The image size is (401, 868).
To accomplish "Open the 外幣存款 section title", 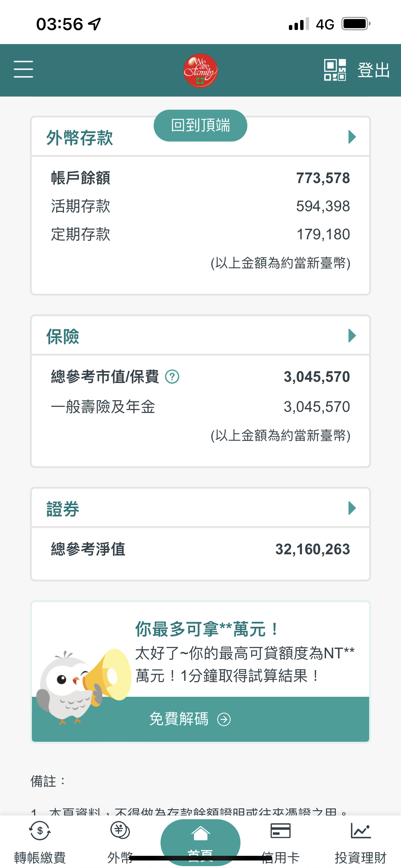I will tap(79, 138).
